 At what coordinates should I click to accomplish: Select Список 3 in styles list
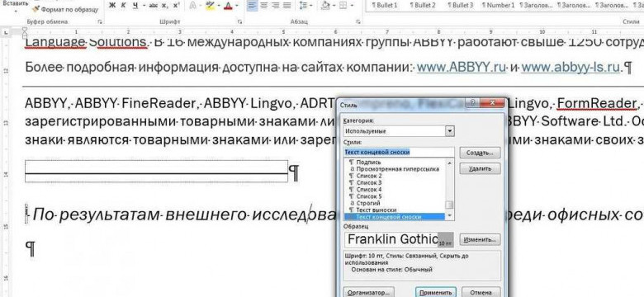369,182
